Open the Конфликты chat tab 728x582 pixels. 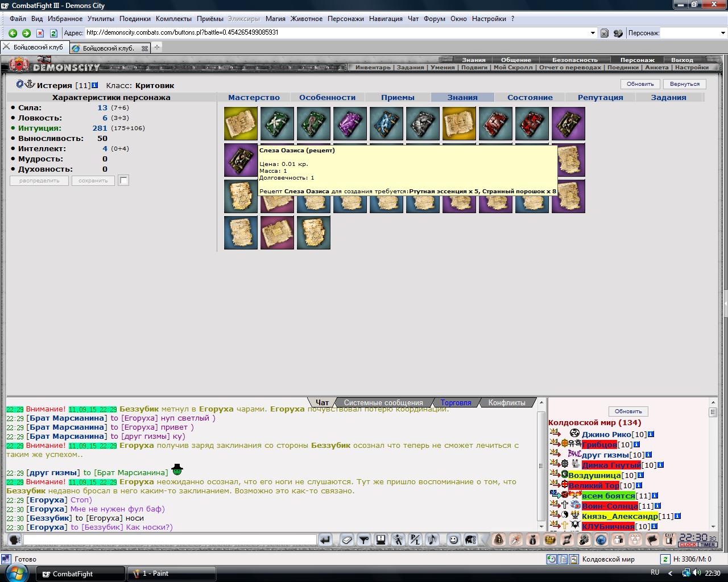506,402
